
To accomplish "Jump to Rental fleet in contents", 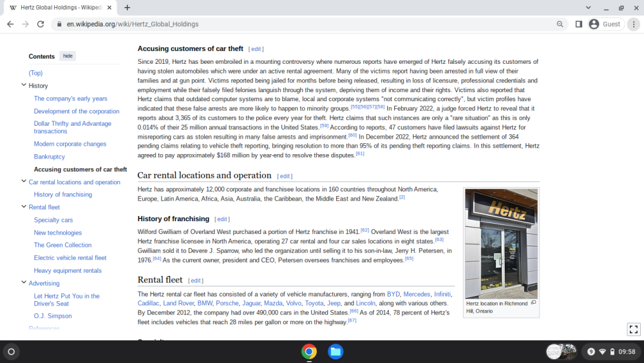I will (x=44, y=207).
